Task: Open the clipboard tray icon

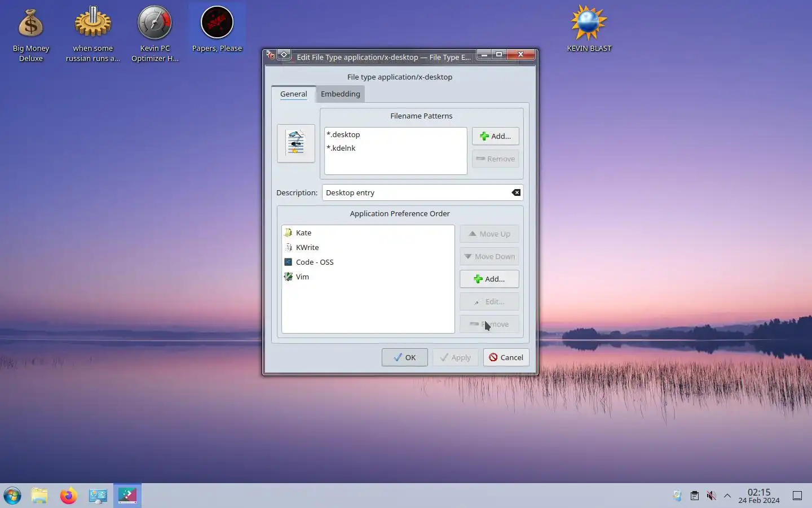Action: coord(695,496)
